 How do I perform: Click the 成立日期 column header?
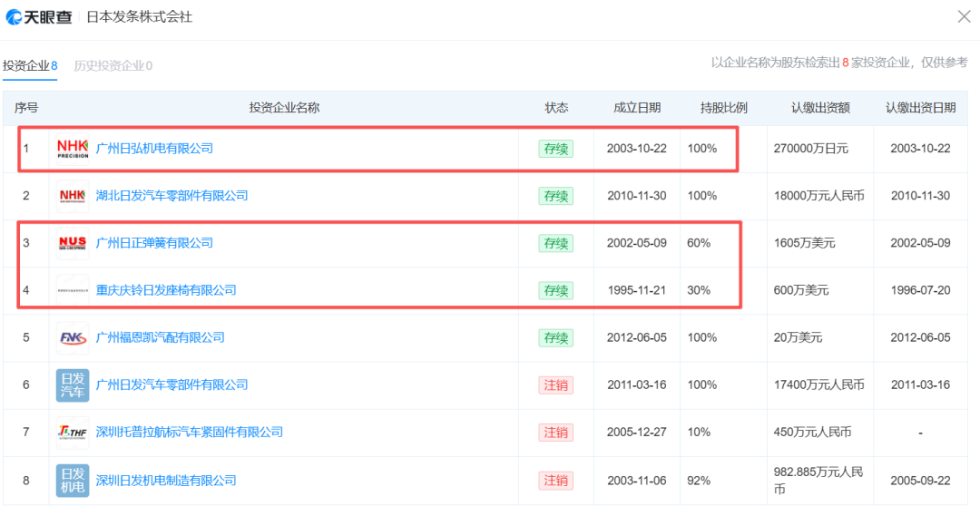coord(637,108)
